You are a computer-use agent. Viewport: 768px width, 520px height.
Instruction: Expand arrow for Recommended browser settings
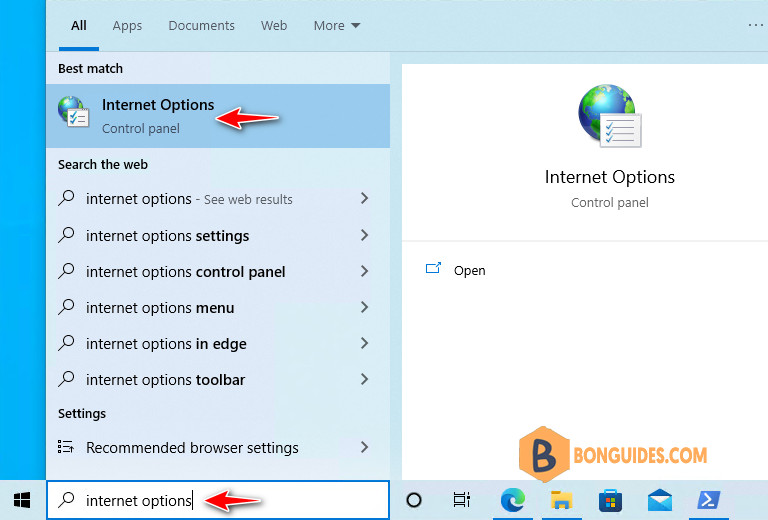364,447
